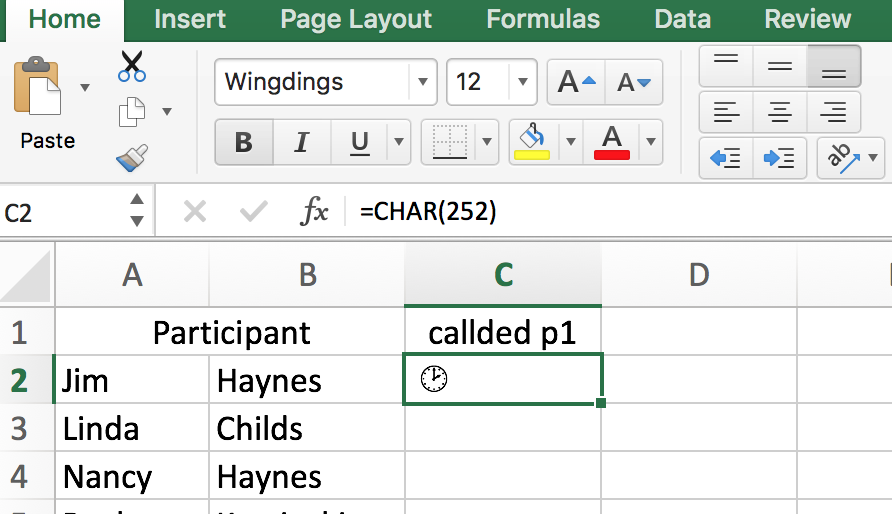The width and height of the screenshot is (892, 514).
Task: Open fill color dropdown arrow
Action: [571, 142]
